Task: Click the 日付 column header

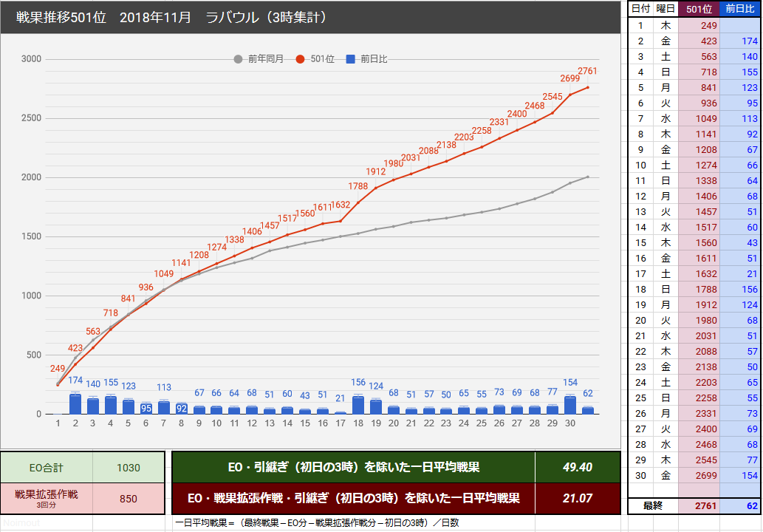Action: point(640,9)
